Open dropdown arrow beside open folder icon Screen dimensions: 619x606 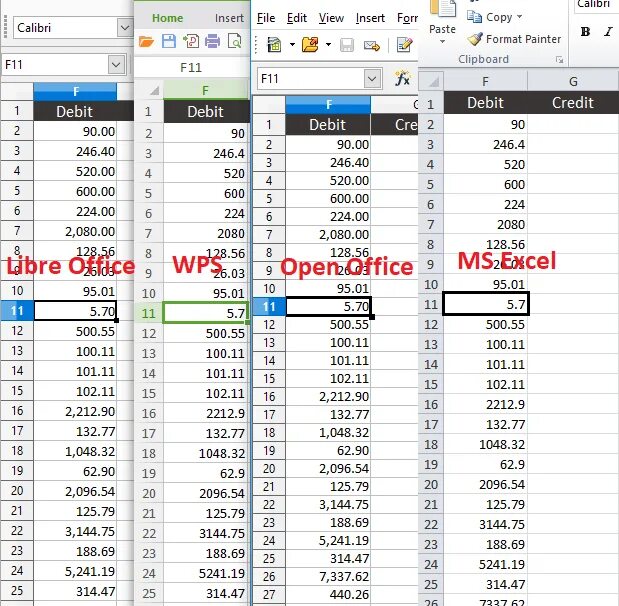click(328, 44)
